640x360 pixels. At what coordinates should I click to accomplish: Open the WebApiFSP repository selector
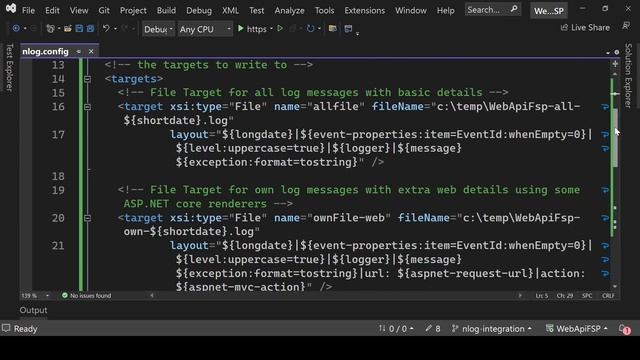pos(577,329)
